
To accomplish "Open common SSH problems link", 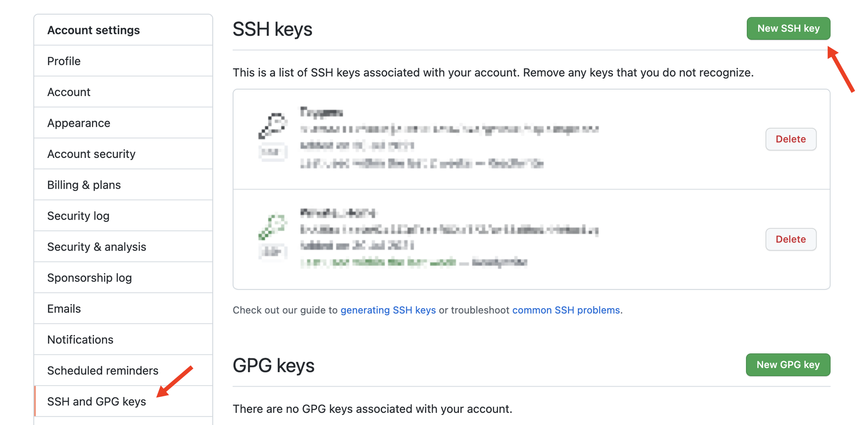I will click(x=566, y=310).
